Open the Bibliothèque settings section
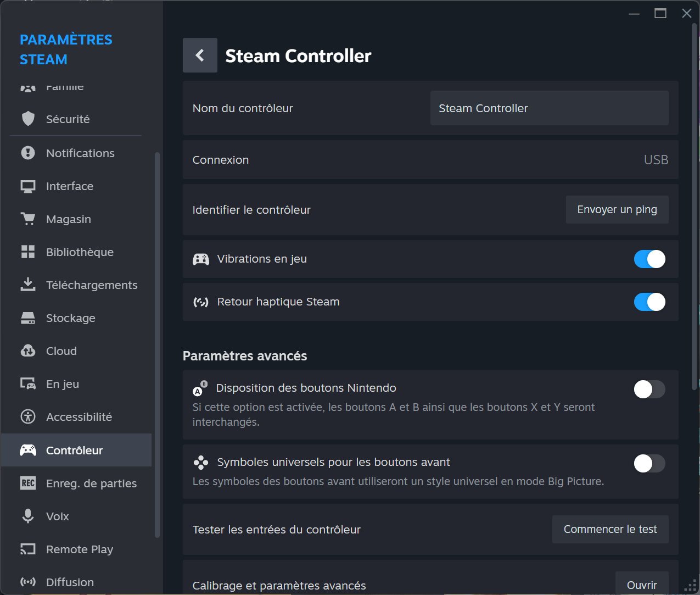This screenshot has height=595, width=700. (x=76, y=252)
